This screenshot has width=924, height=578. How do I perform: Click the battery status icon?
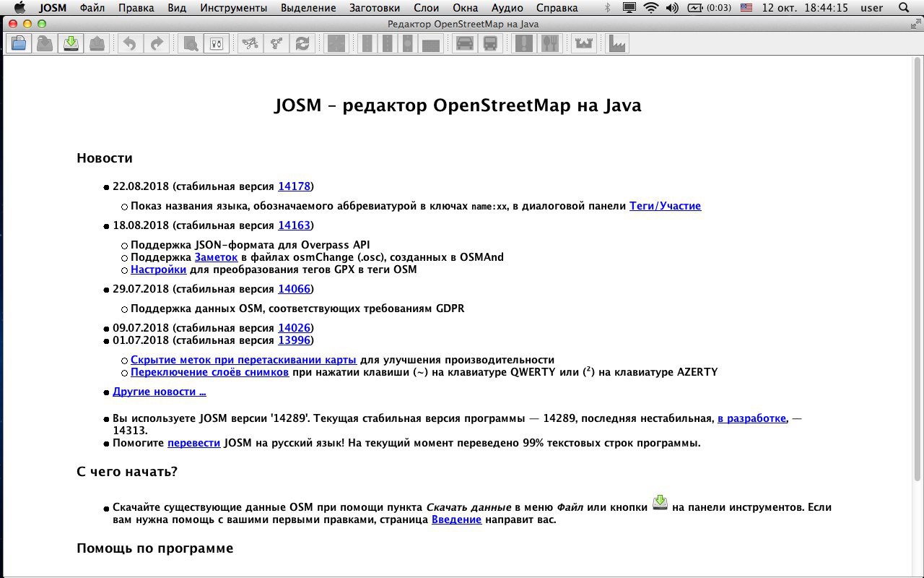(708, 8)
